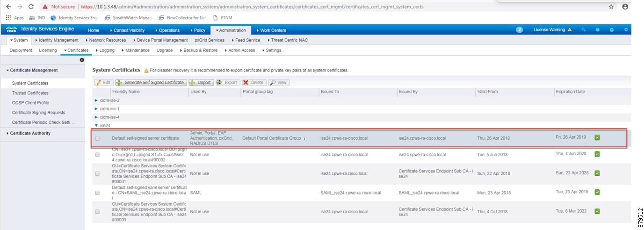Open the ISE help icon

coord(598,30)
